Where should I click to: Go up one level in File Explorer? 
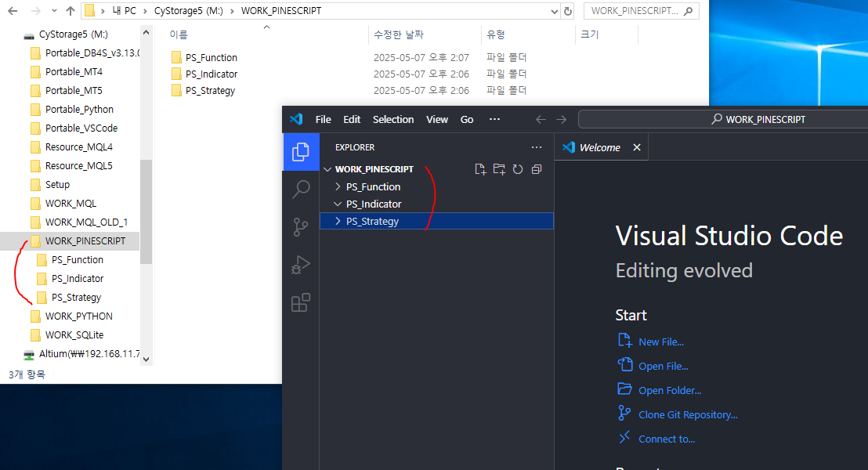click(x=71, y=11)
